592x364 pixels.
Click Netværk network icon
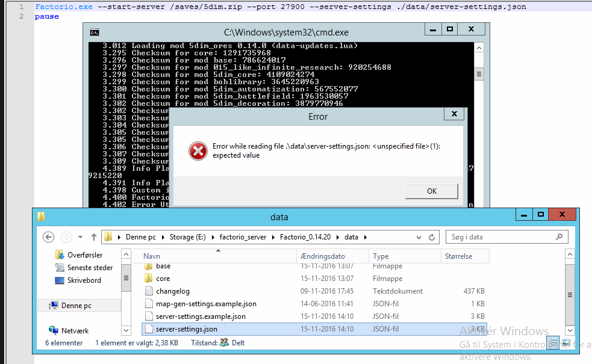point(54,330)
